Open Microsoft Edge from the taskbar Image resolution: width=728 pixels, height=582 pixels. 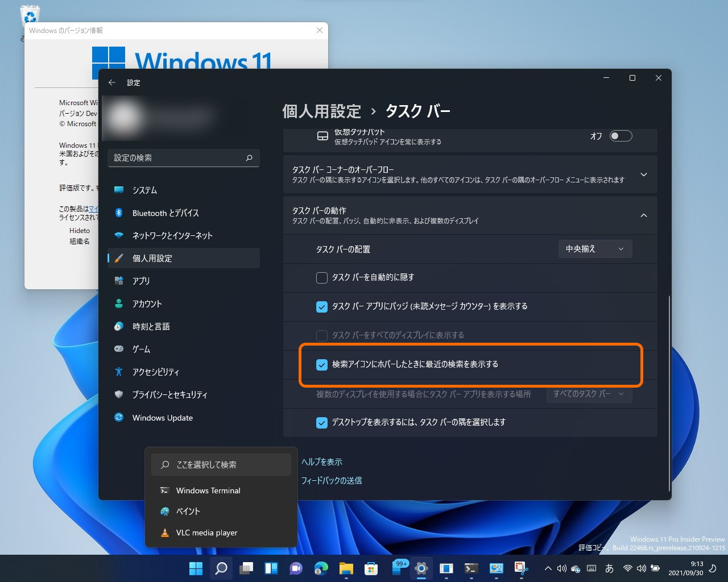tap(321, 568)
